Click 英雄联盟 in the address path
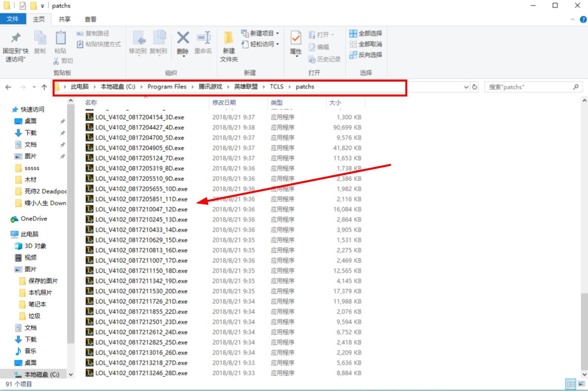 246,87
